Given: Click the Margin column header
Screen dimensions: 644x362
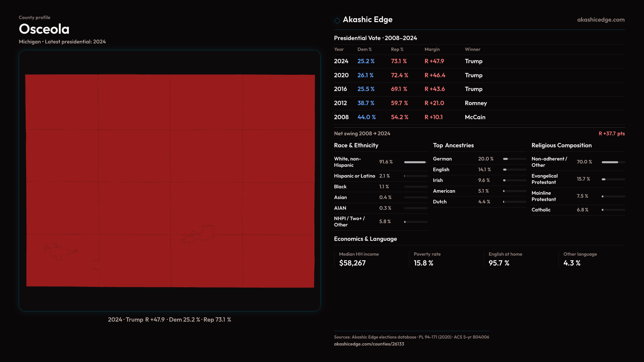Looking at the screenshot, I should [432, 49].
